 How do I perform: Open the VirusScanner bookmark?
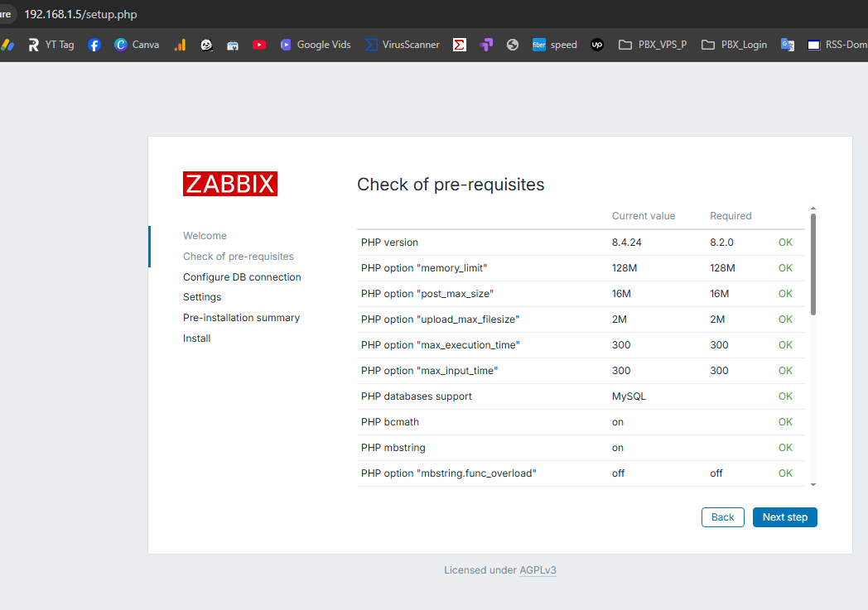click(x=403, y=45)
